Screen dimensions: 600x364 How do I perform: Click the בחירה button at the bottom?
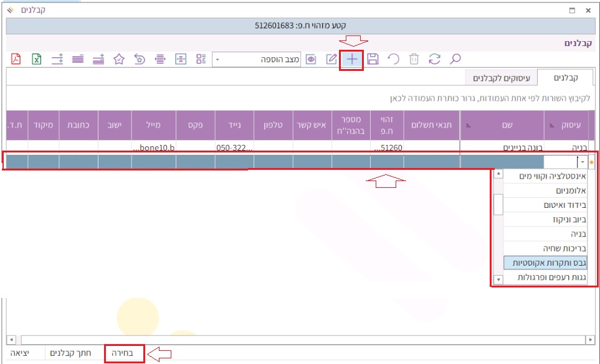point(123,353)
